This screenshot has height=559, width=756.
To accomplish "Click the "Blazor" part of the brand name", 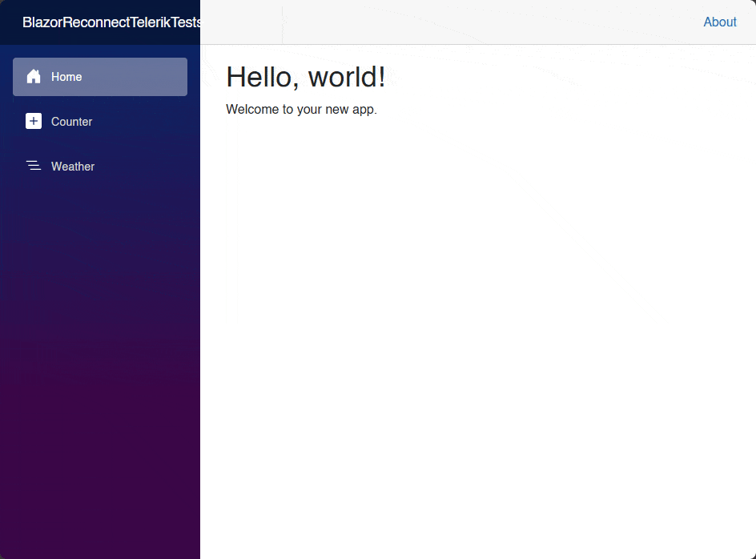I will (x=42, y=22).
